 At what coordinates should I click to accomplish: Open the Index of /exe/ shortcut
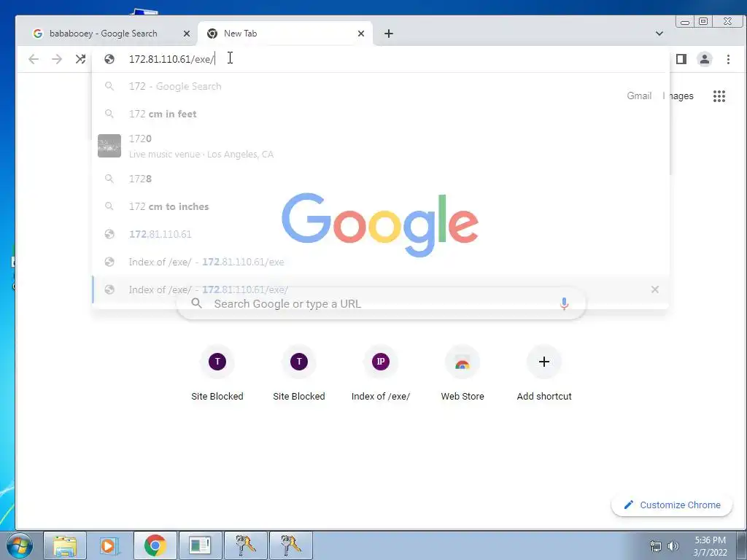click(381, 375)
